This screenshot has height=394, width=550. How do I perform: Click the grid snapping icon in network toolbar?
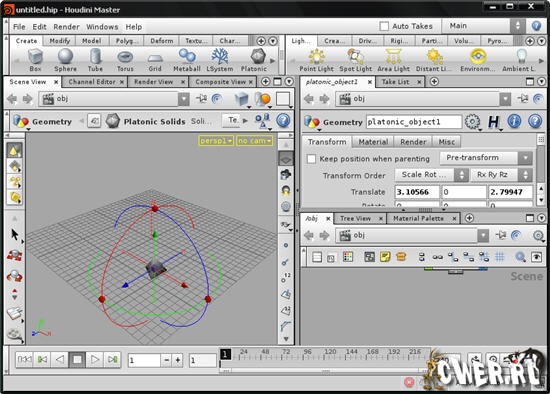(499, 257)
